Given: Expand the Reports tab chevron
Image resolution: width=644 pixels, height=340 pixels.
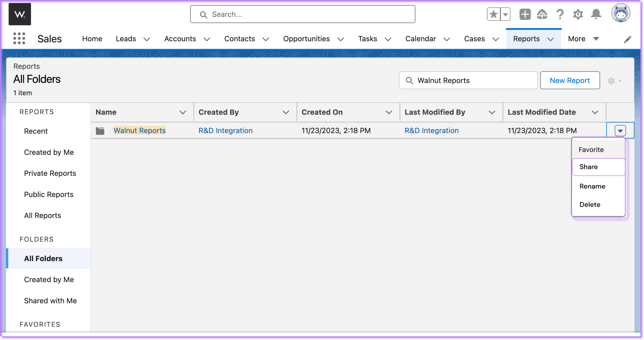Looking at the screenshot, I should pyautogui.click(x=551, y=39).
